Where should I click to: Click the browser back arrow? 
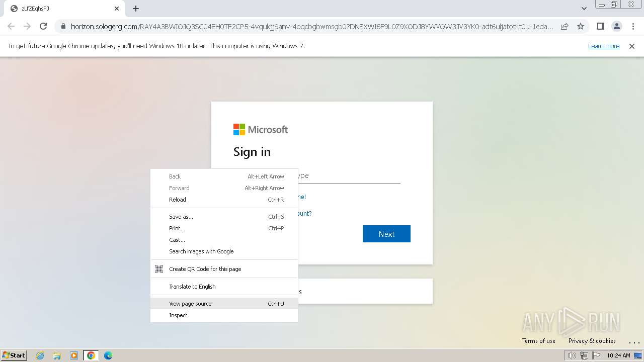(x=11, y=26)
